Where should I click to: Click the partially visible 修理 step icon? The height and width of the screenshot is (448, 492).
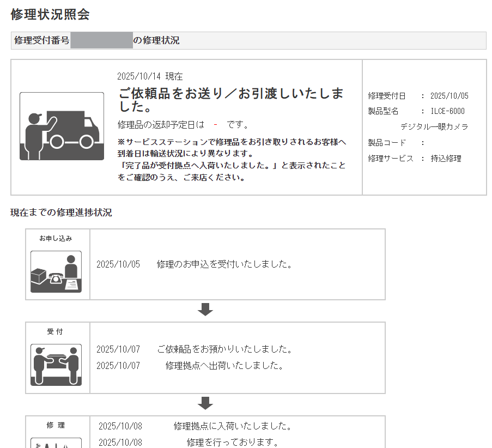[56, 443]
